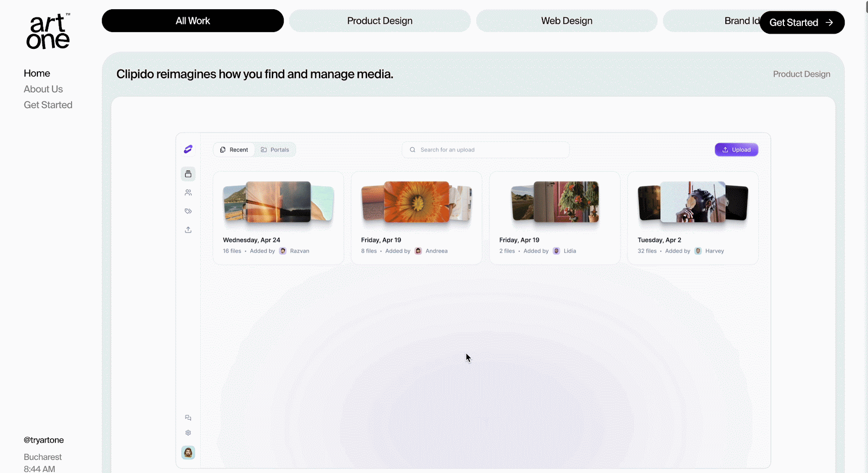This screenshot has height=473, width=868.
Task: Switch to the Portals tab in Clipido
Action: click(x=275, y=150)
